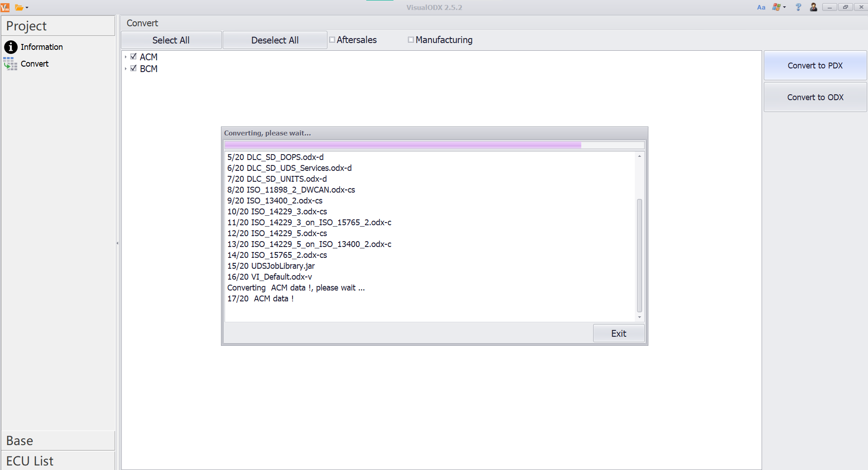Image resolution: width=868 pixels, height=470 pixels.
Task: Click the Convert grid icon in sidebar
Action: pos(10,64)
